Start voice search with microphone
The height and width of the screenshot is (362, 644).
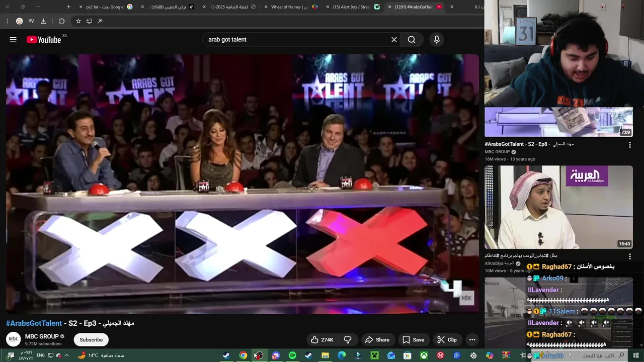[437, 40]
